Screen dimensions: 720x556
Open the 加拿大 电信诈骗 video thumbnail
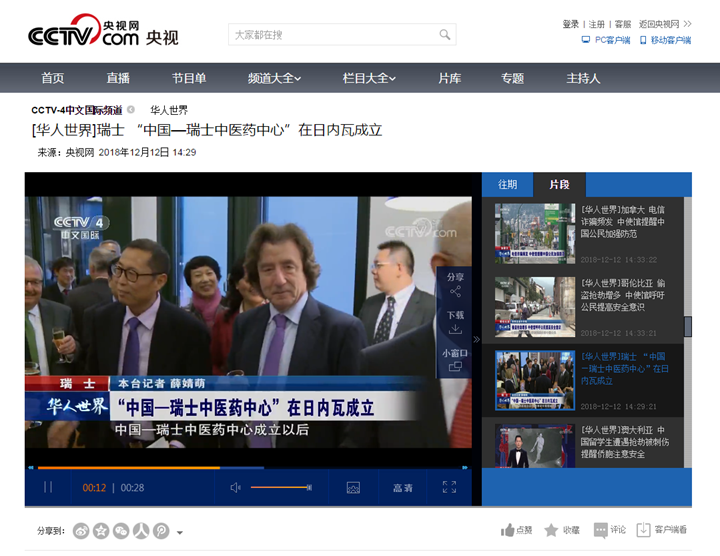click(535, 234)
